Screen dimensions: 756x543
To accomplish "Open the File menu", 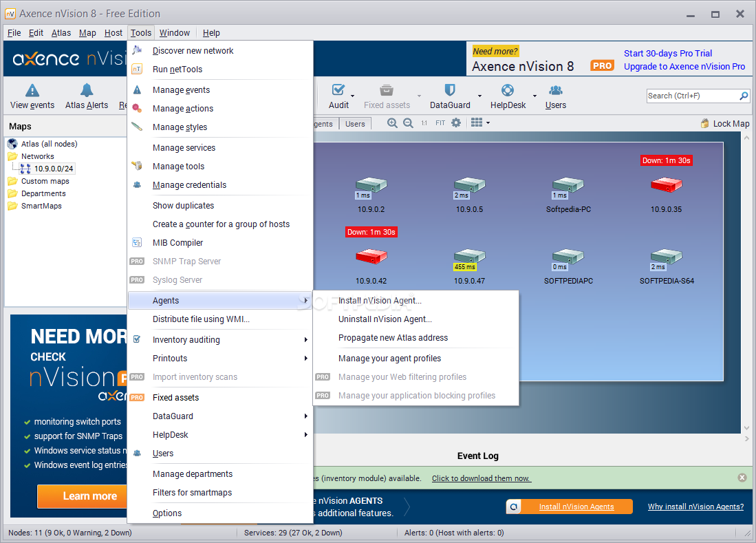I will tap(14, 33).
